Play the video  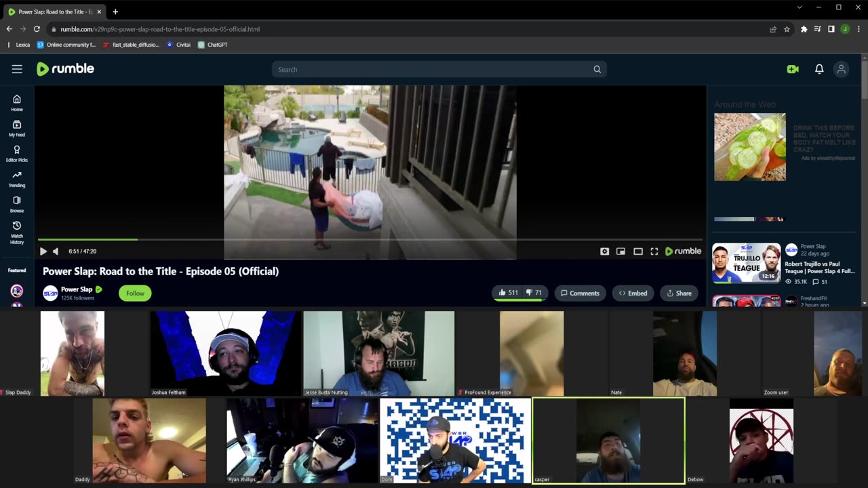tap(43, 251)
